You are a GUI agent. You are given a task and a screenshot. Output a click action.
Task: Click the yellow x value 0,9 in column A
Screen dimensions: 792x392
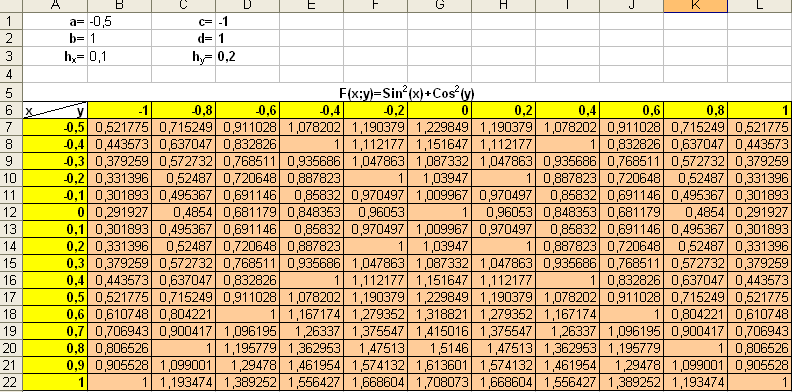click(56, 365)
